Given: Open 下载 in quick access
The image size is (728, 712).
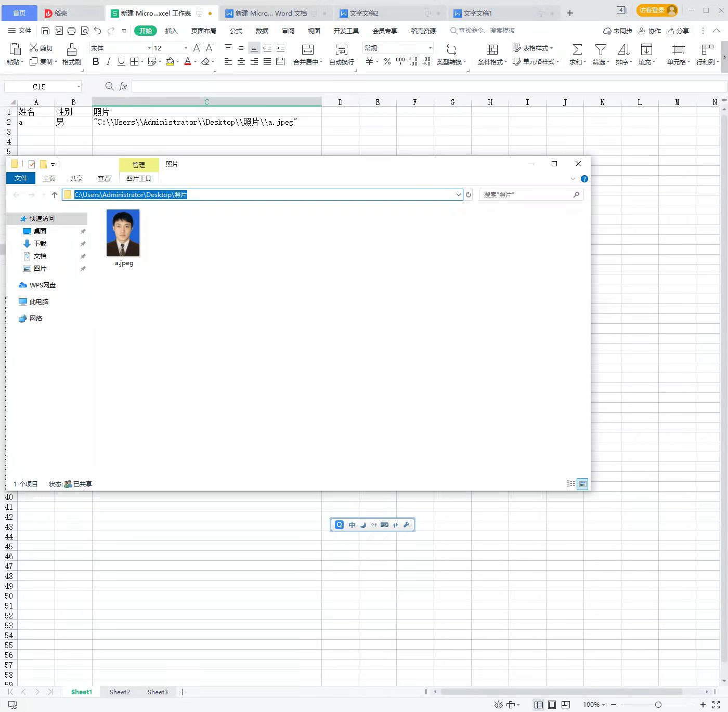Looking at the screenshot, I should coord(35,243).
